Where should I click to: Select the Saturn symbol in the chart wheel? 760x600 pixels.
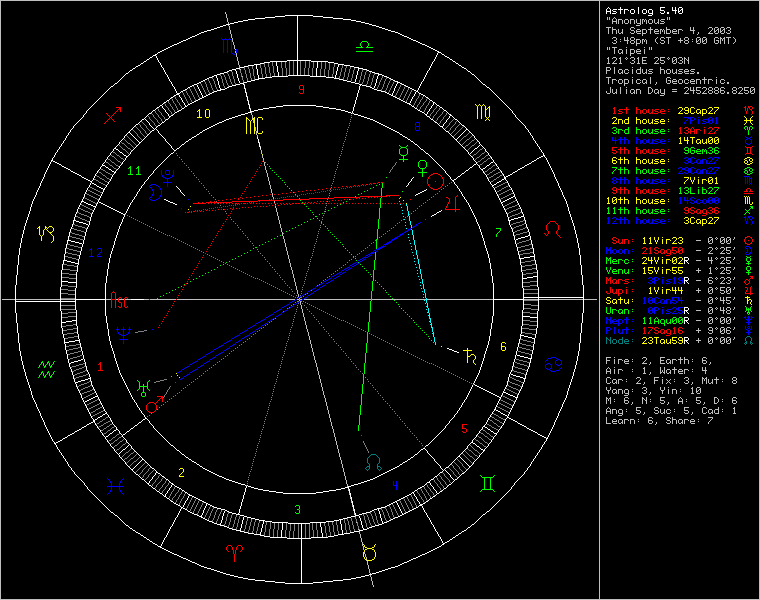coord(470,356)
